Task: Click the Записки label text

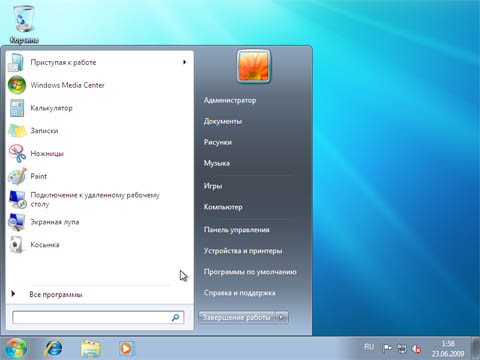Action: 44,131
